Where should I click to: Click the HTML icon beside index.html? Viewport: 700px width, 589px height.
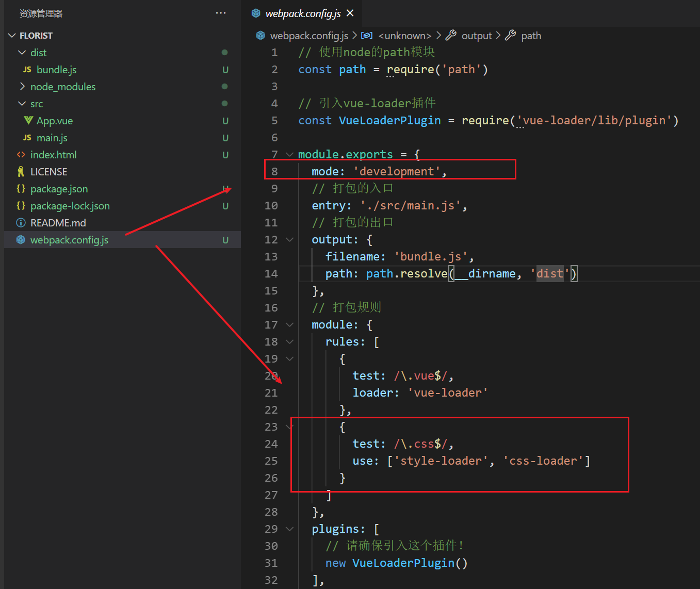pos(21,155)
